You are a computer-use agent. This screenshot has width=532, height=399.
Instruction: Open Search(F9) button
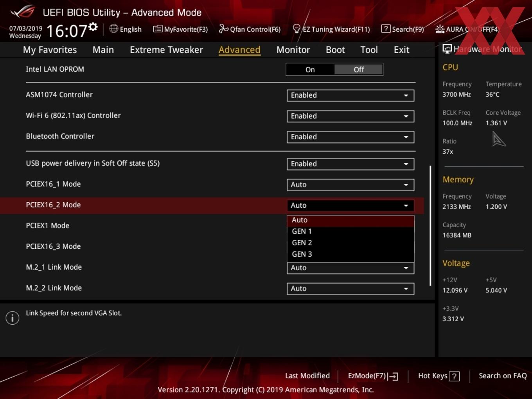click(403, 29)
